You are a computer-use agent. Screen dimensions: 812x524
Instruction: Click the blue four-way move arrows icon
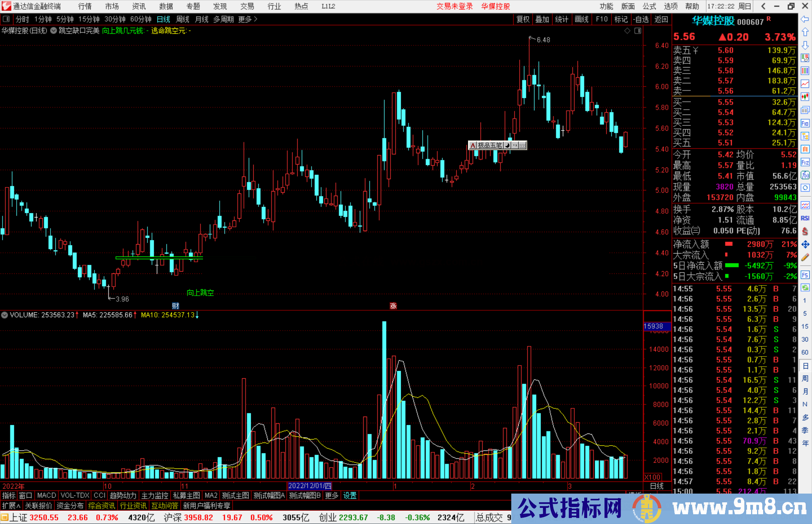point(805,245)
